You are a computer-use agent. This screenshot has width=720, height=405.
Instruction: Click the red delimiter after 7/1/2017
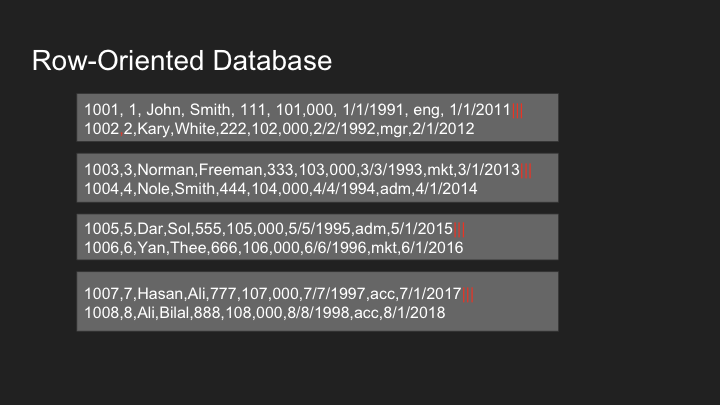[x=468, y=294]
